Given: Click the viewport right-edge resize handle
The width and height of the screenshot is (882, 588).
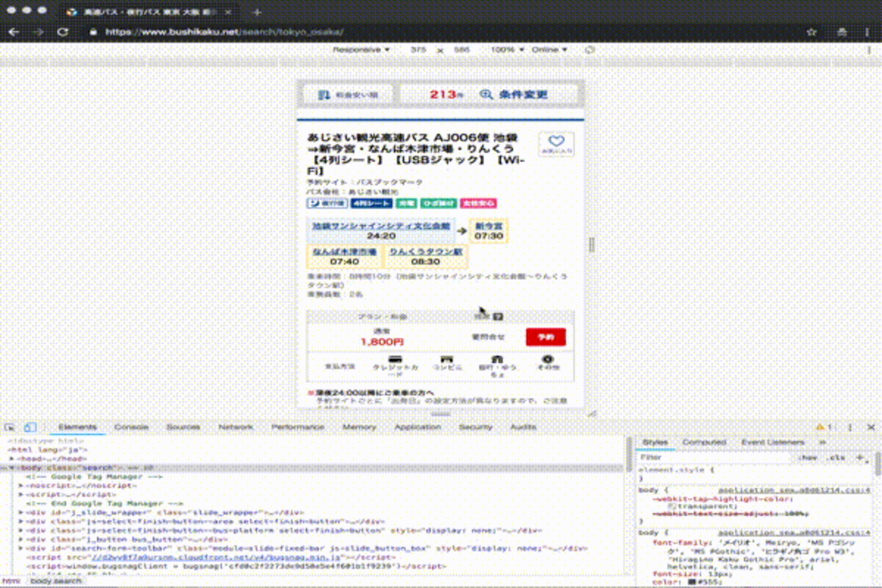Looking at the screenshot, I should 591,245.
